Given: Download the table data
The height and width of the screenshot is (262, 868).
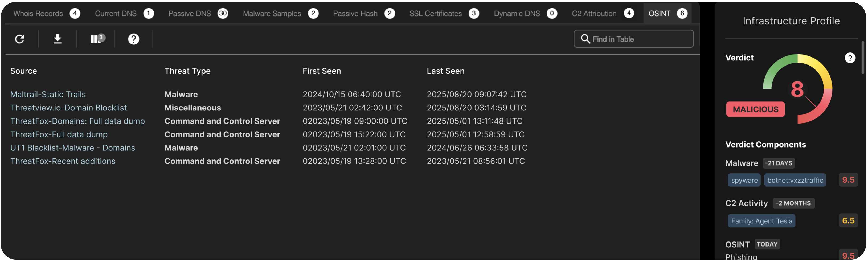Looking at the screenshot, I should (x=58, y=39).
